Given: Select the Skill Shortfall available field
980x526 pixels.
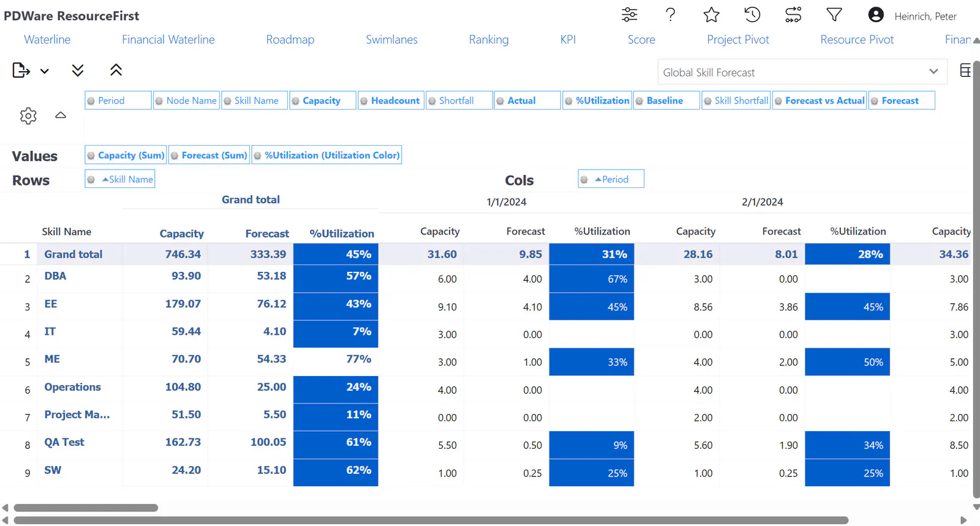Looking at the screenshot, I should 736,100.
